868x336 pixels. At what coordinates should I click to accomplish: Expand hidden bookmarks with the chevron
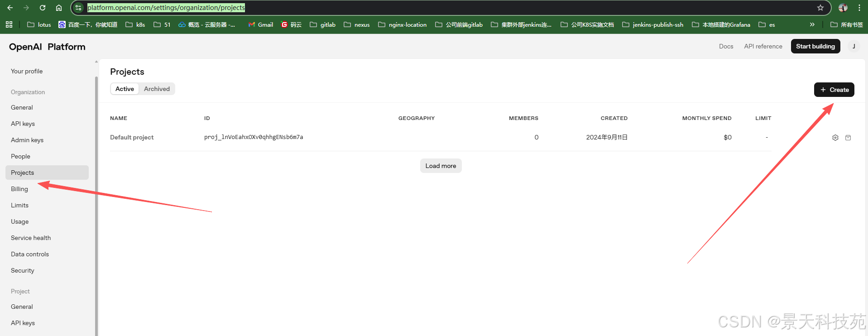click(812, 24)
